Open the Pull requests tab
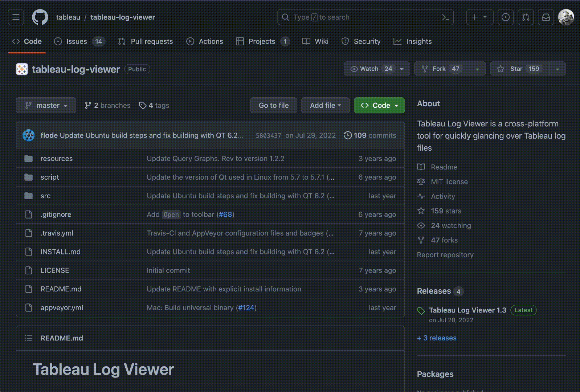 coord(146,41)
